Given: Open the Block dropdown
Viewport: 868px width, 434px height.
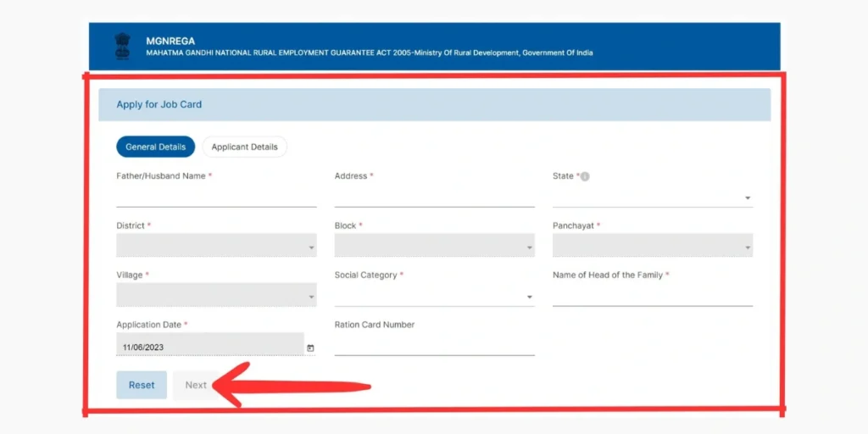Looking at the screenshot, I should [x=434, y=246].
